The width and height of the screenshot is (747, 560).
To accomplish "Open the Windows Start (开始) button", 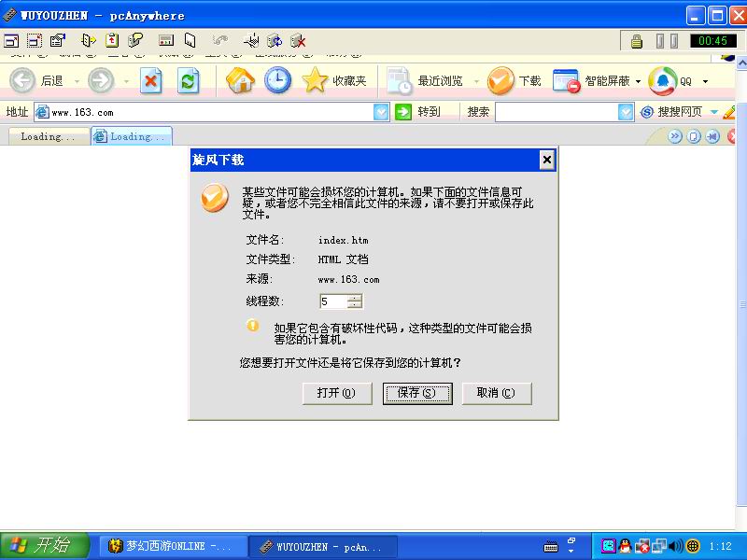I will point(44,545).
